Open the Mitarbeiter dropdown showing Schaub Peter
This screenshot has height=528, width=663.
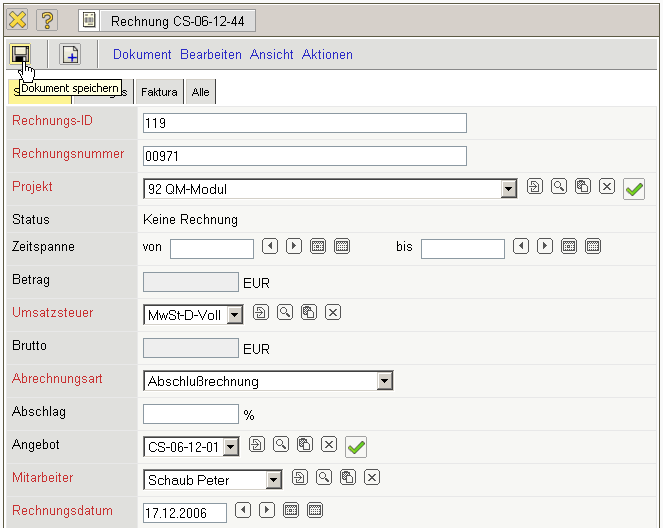click(x=274, y=480)
